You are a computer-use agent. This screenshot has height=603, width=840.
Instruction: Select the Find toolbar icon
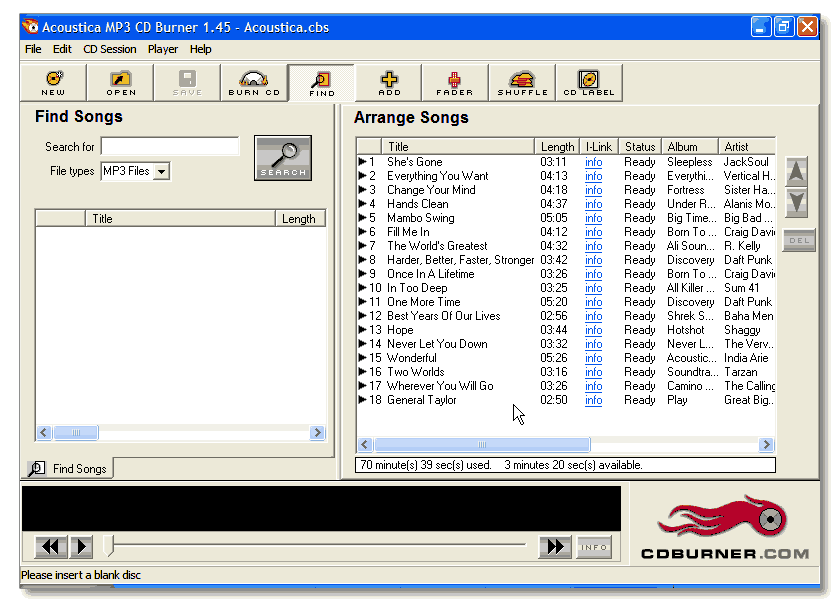[321, 82]
